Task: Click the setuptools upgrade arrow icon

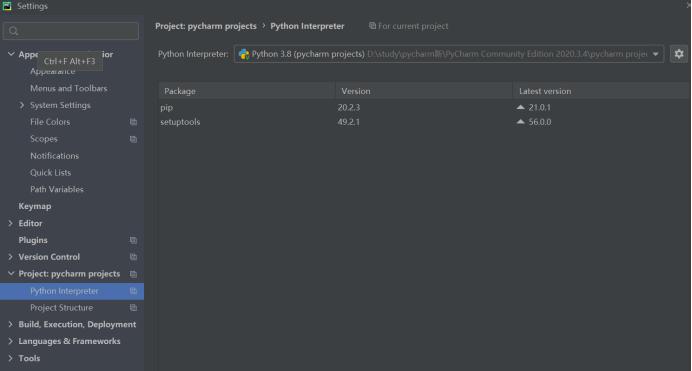Action: [x=521, y=122]
